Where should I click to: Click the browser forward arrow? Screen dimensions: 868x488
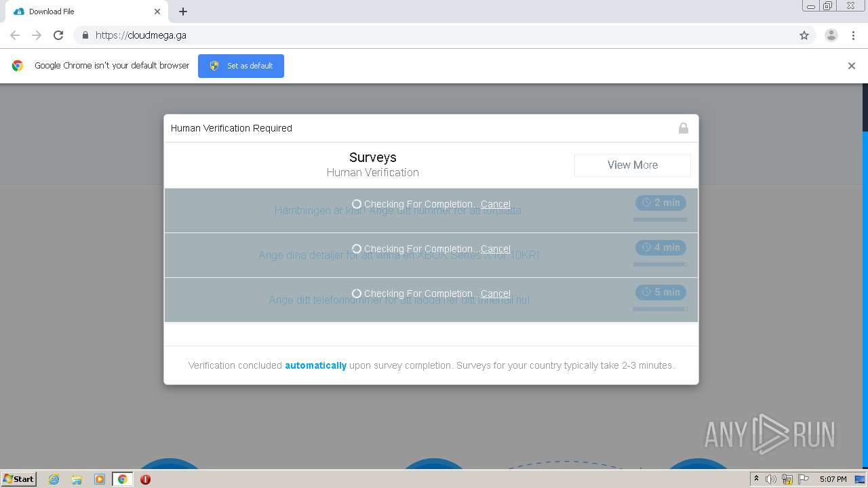tap(37, 35)
